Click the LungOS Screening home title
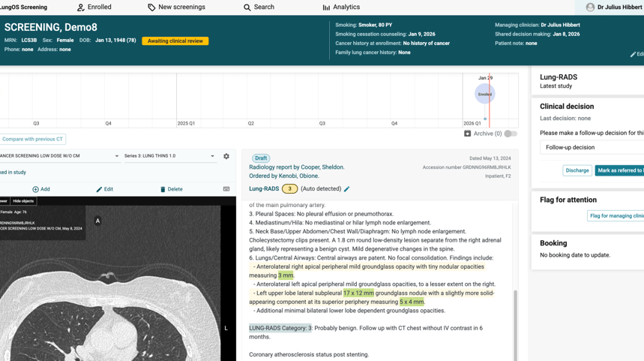Screen dimensions: 644x361 tap(23, 7)
